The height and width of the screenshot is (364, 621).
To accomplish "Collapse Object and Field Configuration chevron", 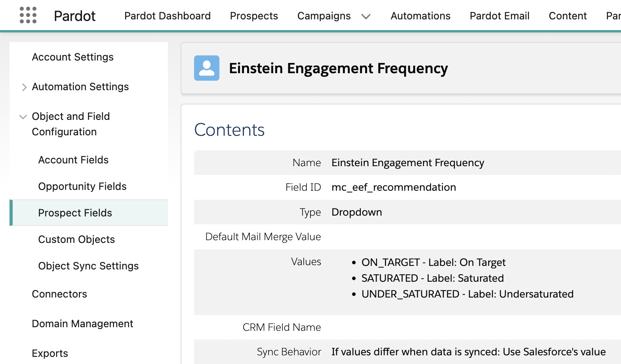I will tap(23, 117).
